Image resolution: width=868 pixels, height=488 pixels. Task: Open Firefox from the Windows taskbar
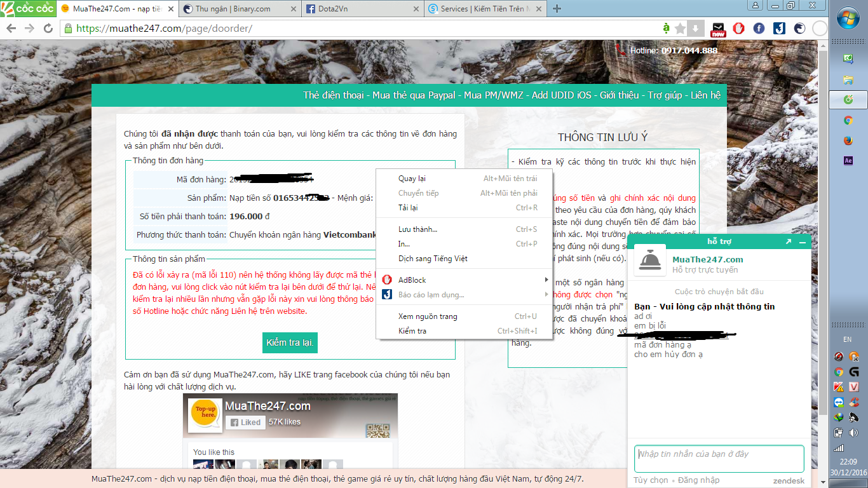(848, 140)
